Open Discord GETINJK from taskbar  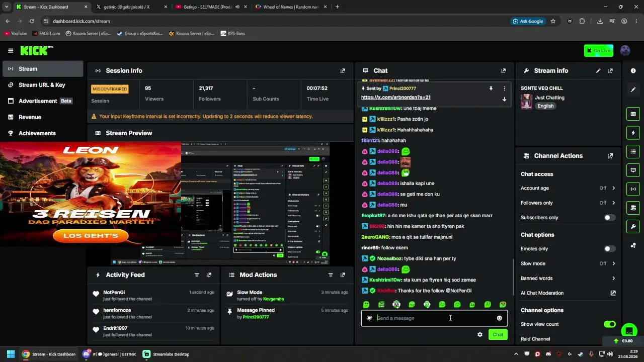(109, 354)
